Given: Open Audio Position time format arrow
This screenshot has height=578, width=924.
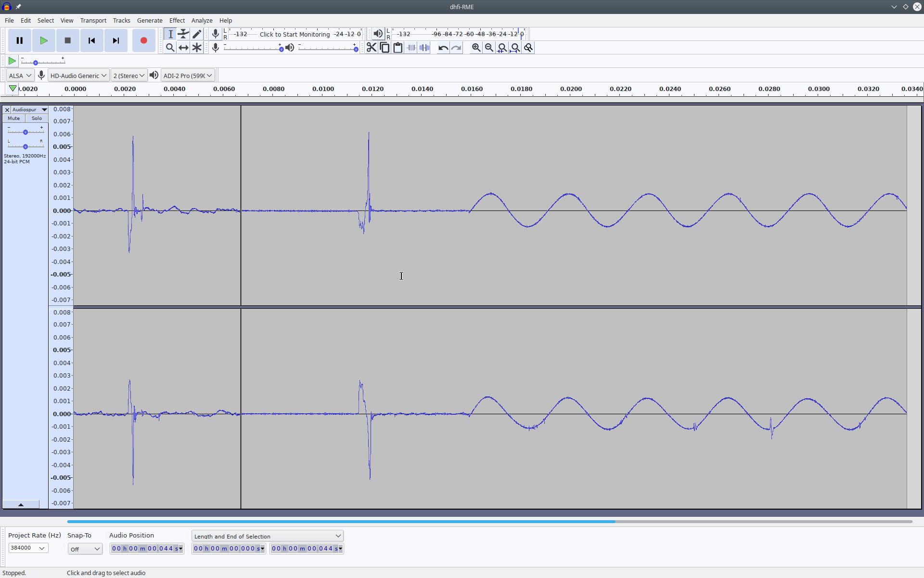Looking at the screenshot, I should click(x=180, y=549).
